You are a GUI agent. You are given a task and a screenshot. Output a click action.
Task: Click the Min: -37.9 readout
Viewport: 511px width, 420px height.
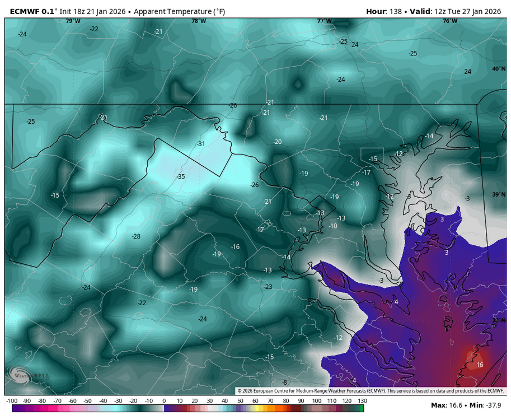click(x=486, y=405)
